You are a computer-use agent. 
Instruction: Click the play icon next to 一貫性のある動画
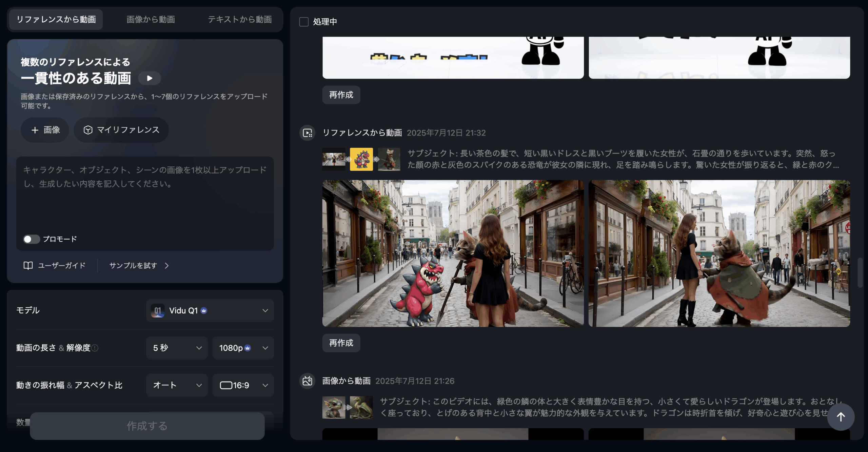[150, 78]
